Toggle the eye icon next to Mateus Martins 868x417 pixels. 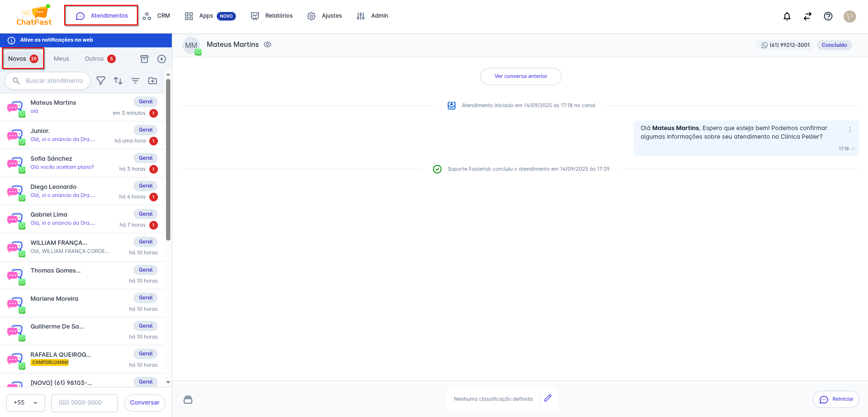tap(267, 44)
